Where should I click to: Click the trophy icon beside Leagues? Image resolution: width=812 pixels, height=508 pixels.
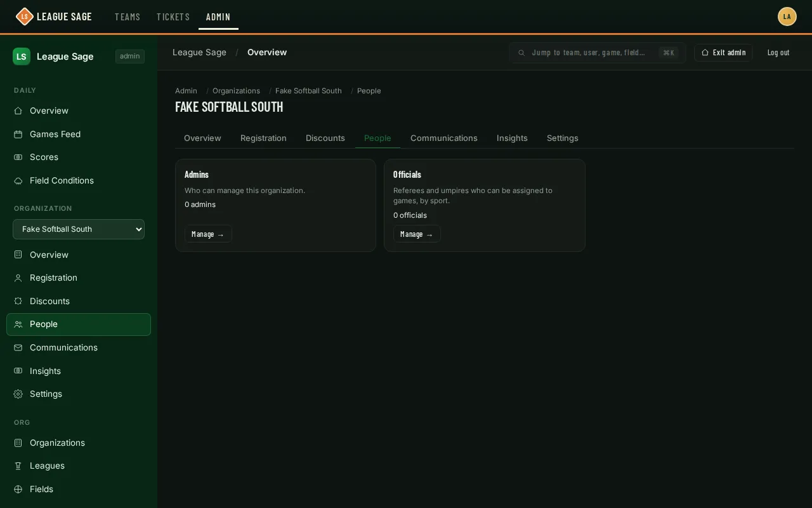18,466
